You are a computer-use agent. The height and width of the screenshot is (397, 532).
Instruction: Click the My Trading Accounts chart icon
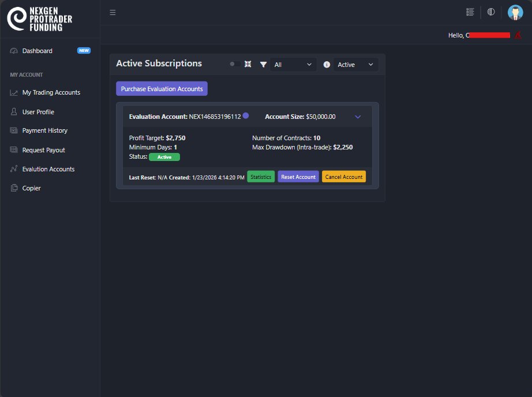(14, 93)
